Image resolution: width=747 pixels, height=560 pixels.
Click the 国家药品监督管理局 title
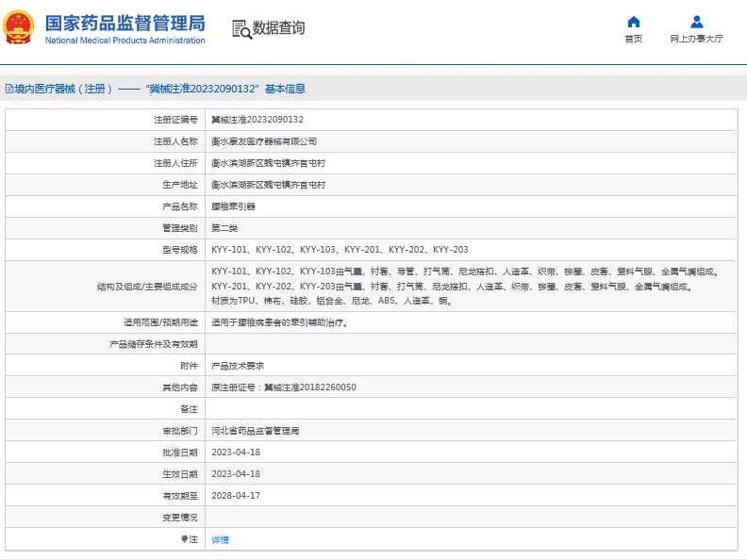(x=124, y=23)
